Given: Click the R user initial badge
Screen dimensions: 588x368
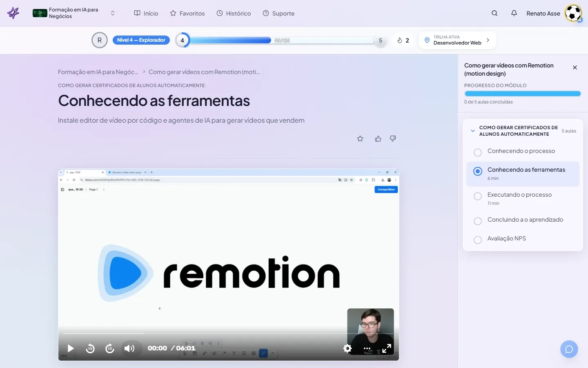Looking at the screenshot, I should coord(100,40).
